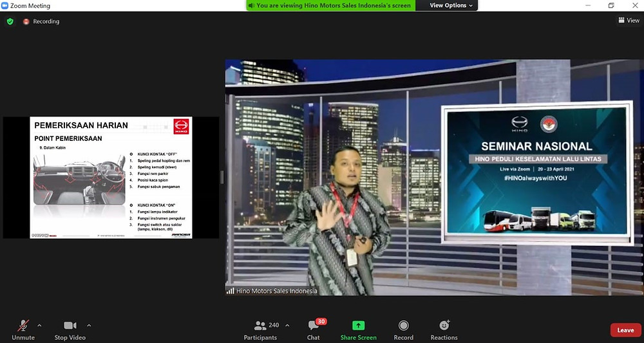Restore the window using title bar button
644x343 pixels.
[611, 5]
